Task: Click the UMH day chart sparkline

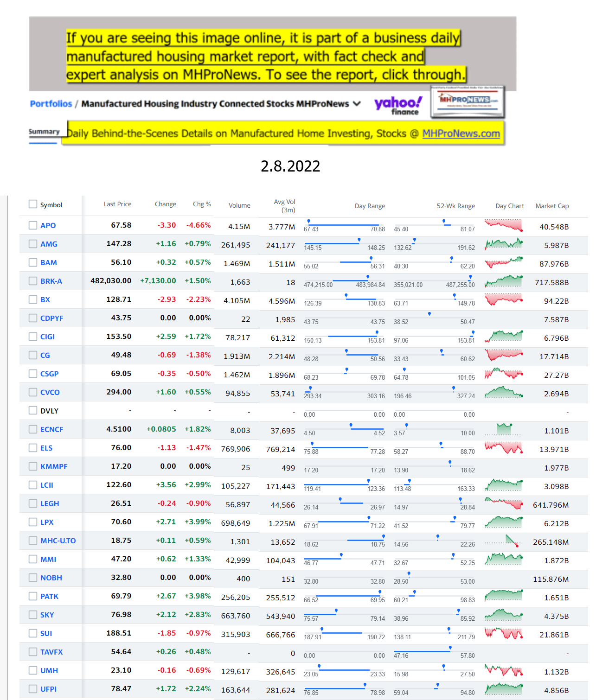Action: pyautogui.click(x=504, y=670)
